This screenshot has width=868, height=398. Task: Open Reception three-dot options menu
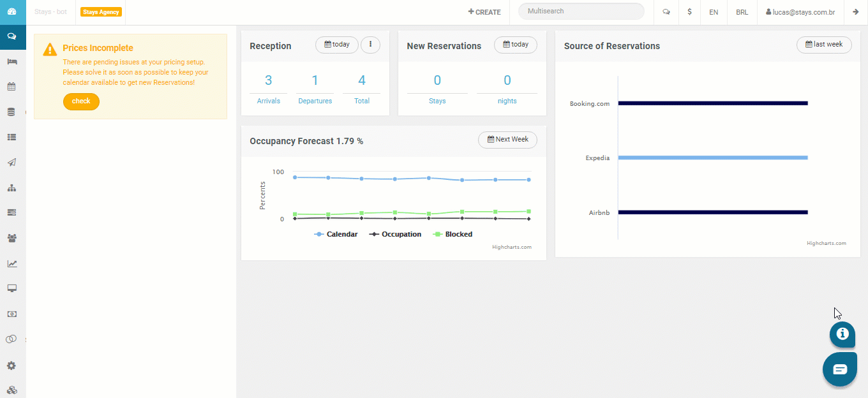[x=370, y=45]
